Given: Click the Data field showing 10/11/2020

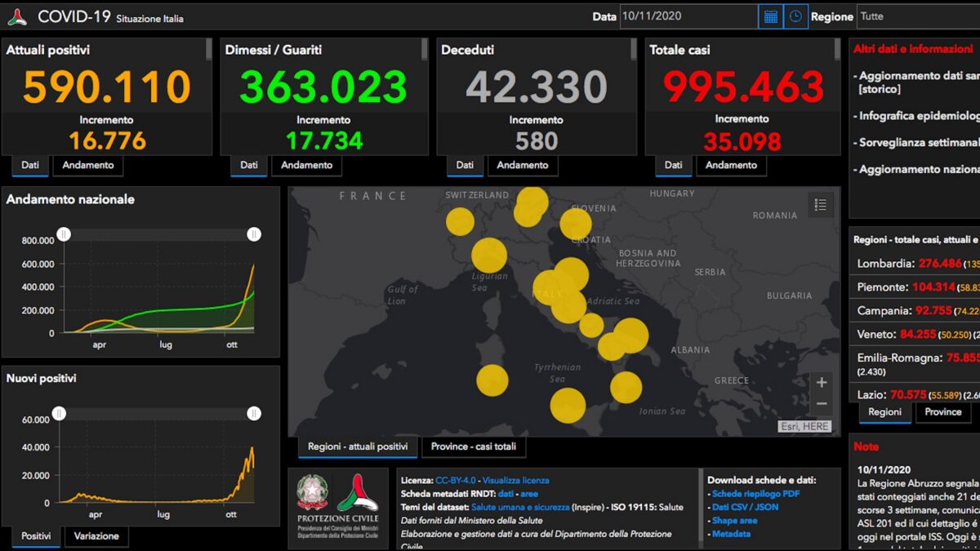Looking at the screenshot, I should [688, 16].
